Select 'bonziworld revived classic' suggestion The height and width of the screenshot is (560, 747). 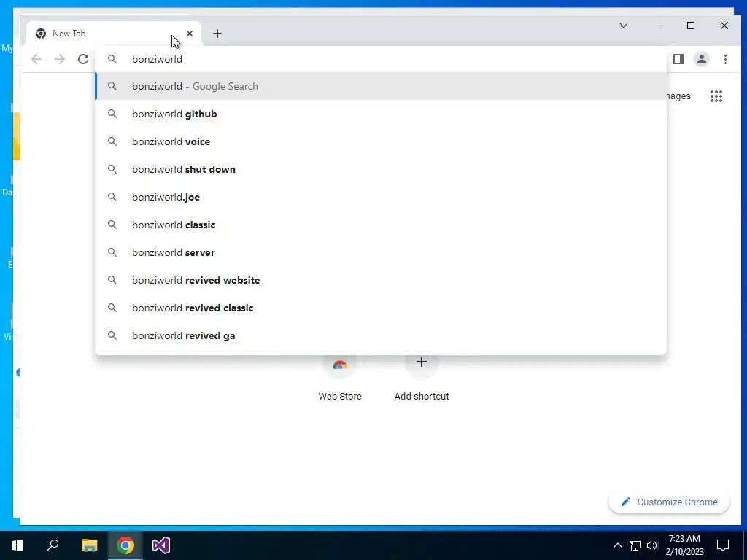pyautogui.click(x=381, y=308)
